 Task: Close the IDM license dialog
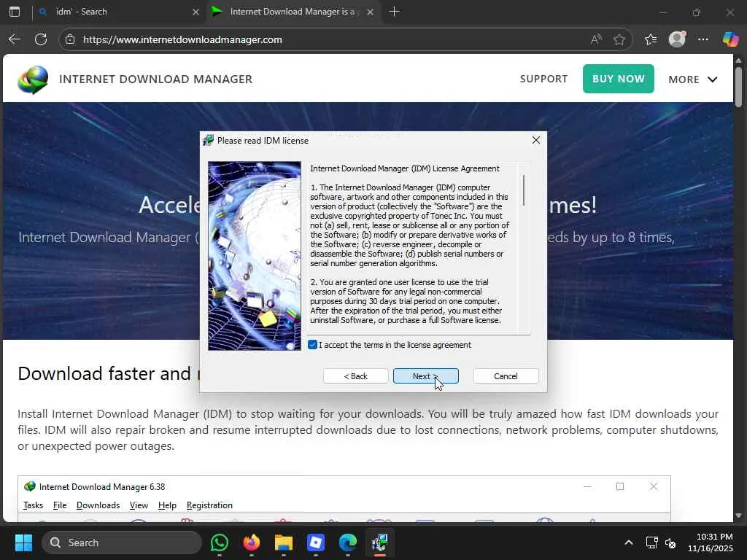[536, 140]
